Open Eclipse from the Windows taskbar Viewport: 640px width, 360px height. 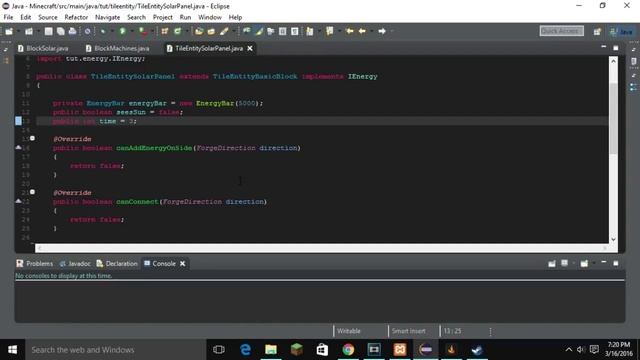426,350
